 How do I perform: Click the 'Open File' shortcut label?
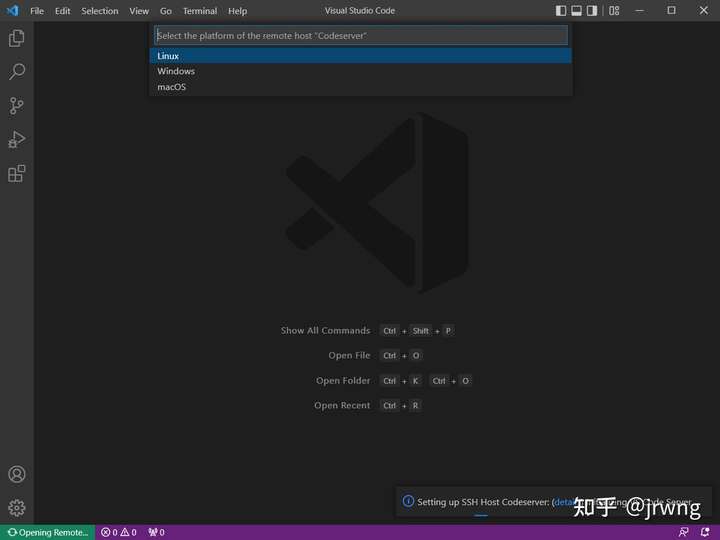[349, 355]
